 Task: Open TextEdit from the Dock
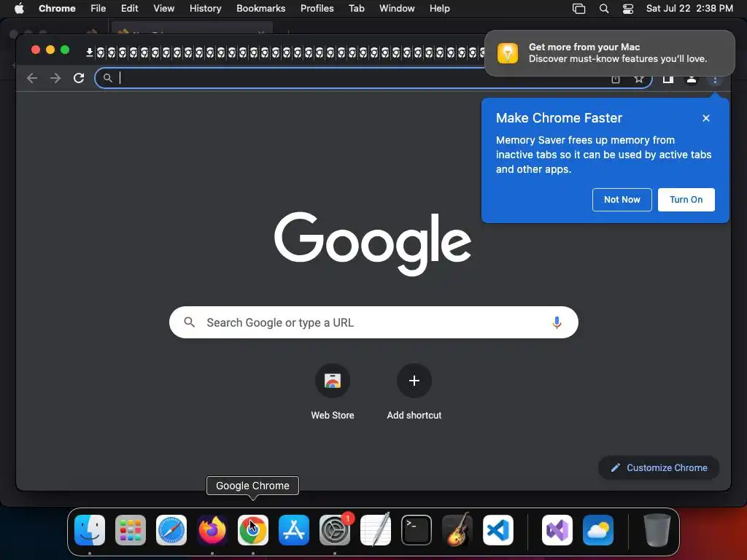376,530
